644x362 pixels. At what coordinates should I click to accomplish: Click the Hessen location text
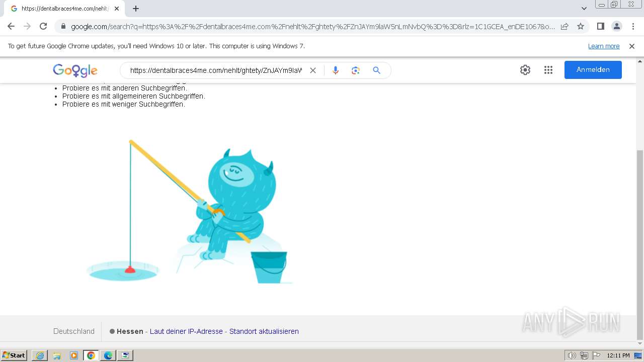tap(130, 331)
